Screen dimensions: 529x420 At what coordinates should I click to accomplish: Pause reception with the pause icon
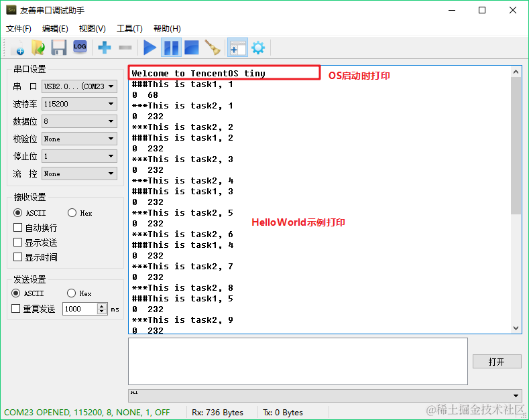click(172, 48)
